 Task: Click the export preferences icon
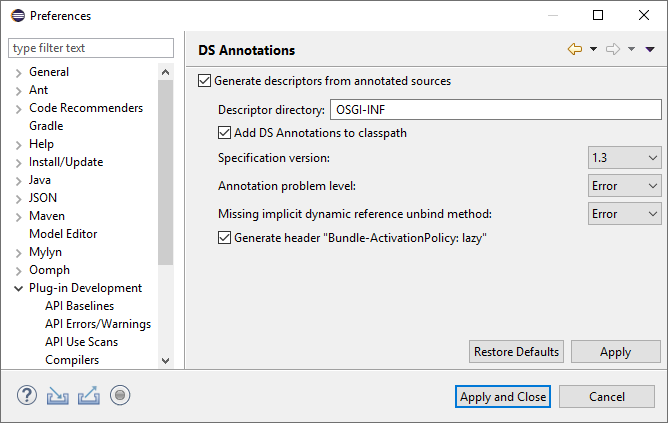(89, 395)
